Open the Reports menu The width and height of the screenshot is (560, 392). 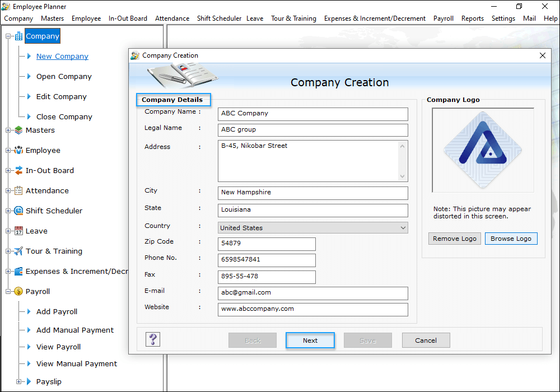pos(472,18)
